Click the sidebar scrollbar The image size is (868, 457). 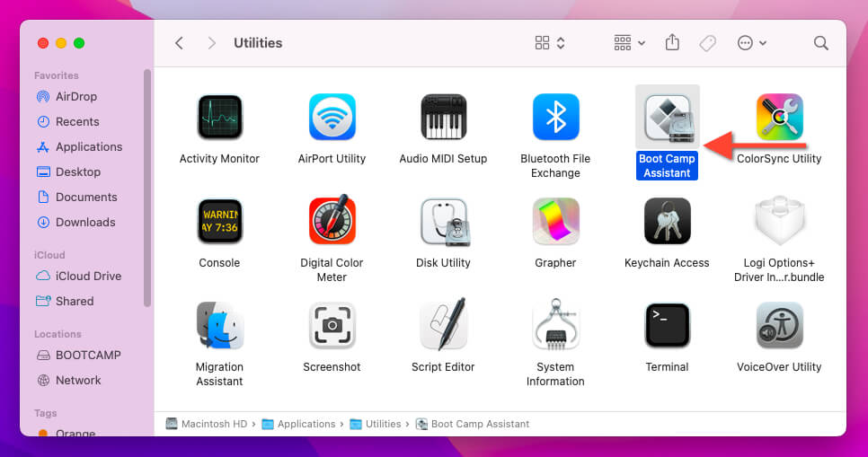(x=147, y=189)
